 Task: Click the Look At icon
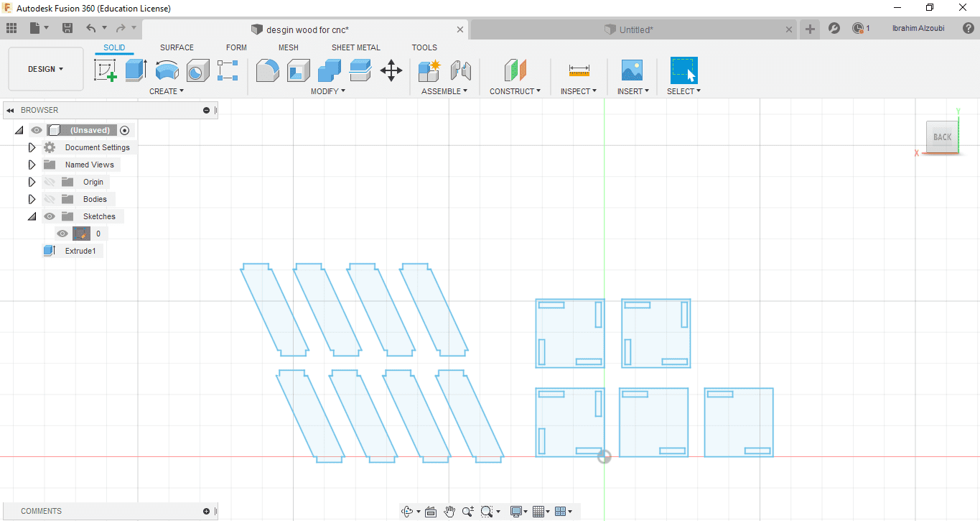(x=431, y=512)
